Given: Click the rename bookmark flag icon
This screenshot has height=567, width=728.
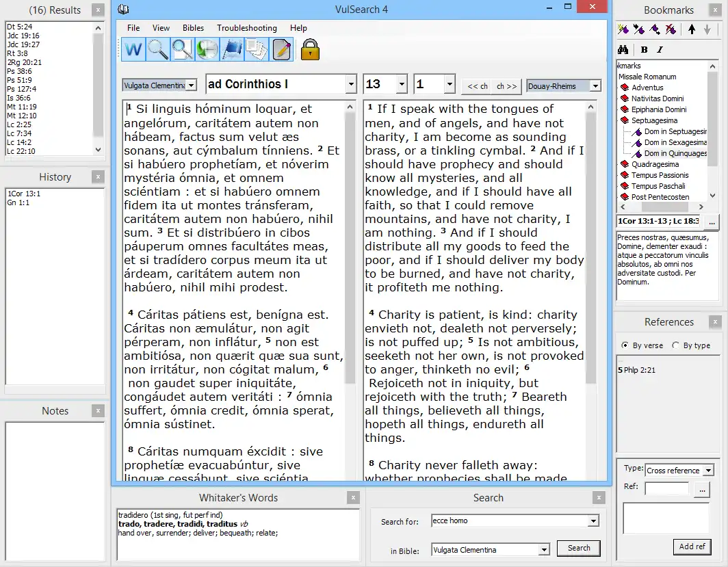Looking at the screenshot, I should point(655,29).
